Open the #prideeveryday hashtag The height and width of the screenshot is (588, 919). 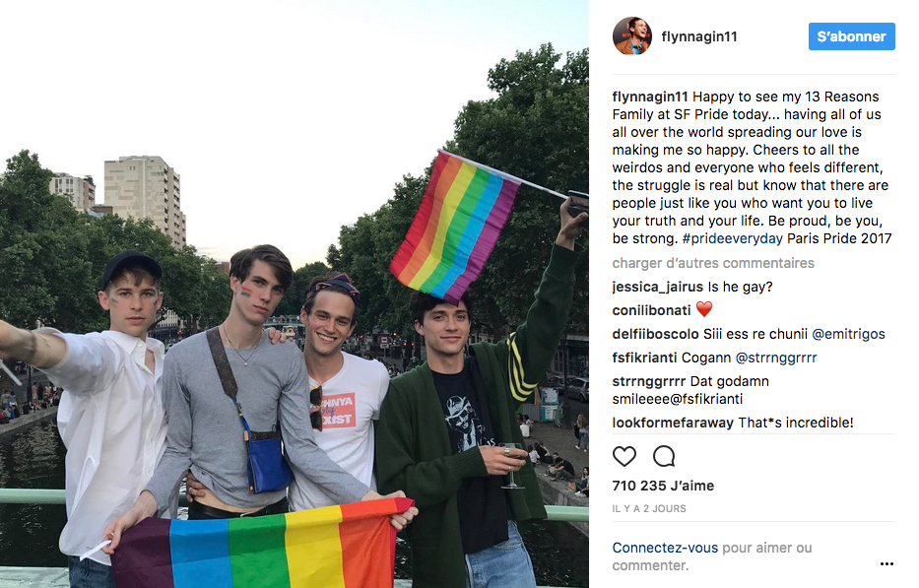click(732, 238)
